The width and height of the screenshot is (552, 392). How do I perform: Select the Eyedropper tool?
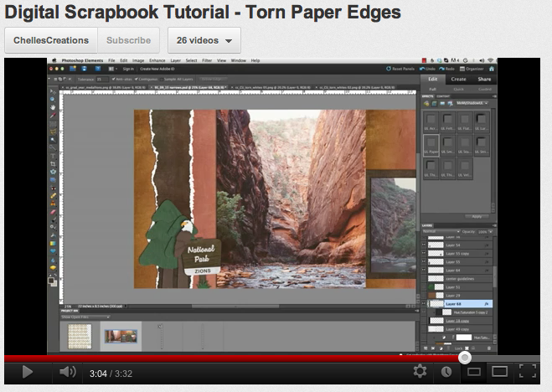pos(53,116)
